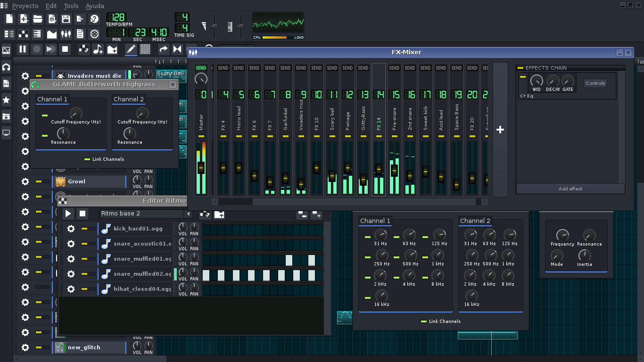This screenshot has height=362, width=644.
Task: Click the Add effect button
Action: click(570, 189)
